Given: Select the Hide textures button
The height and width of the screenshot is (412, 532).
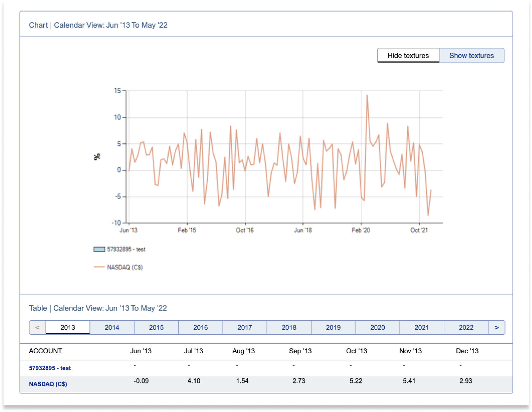Looking at the screenshot, I should point(408,55).
